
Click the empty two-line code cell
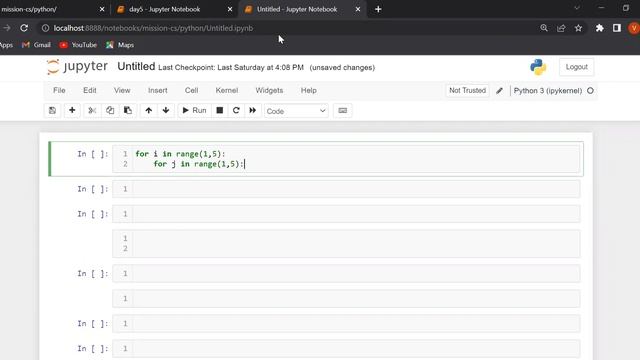(x=346, y=243)
